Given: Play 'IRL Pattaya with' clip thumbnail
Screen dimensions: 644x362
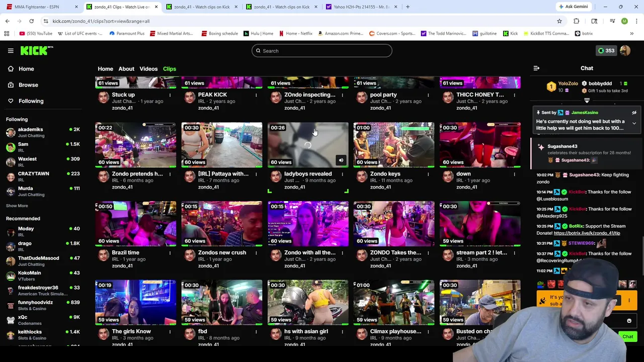Looking at the screenshot, I should point(222,145).
